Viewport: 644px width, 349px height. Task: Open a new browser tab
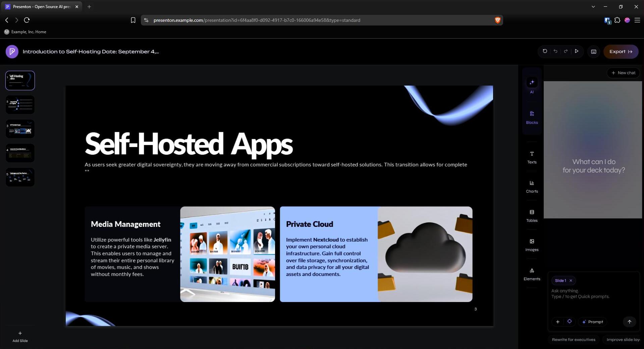tap(89, 7)
